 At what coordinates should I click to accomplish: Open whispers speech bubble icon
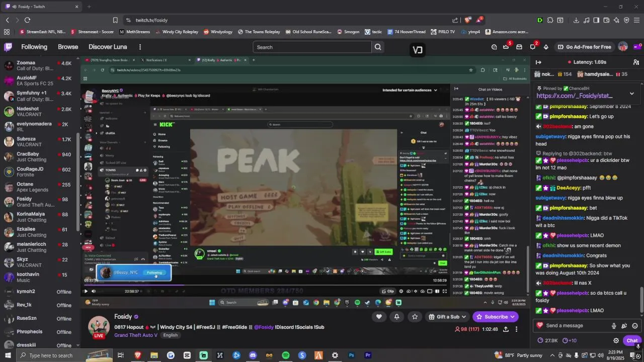coord(533,47)
